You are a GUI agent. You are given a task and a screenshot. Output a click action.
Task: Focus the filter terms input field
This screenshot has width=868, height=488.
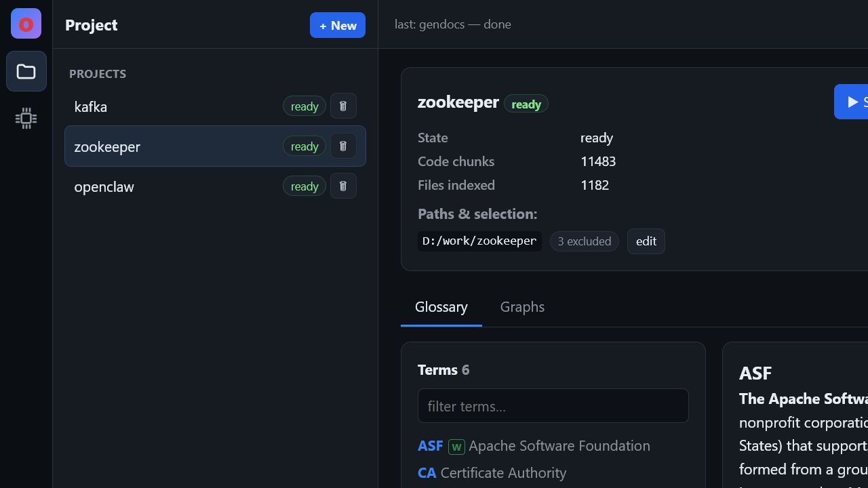553,406
